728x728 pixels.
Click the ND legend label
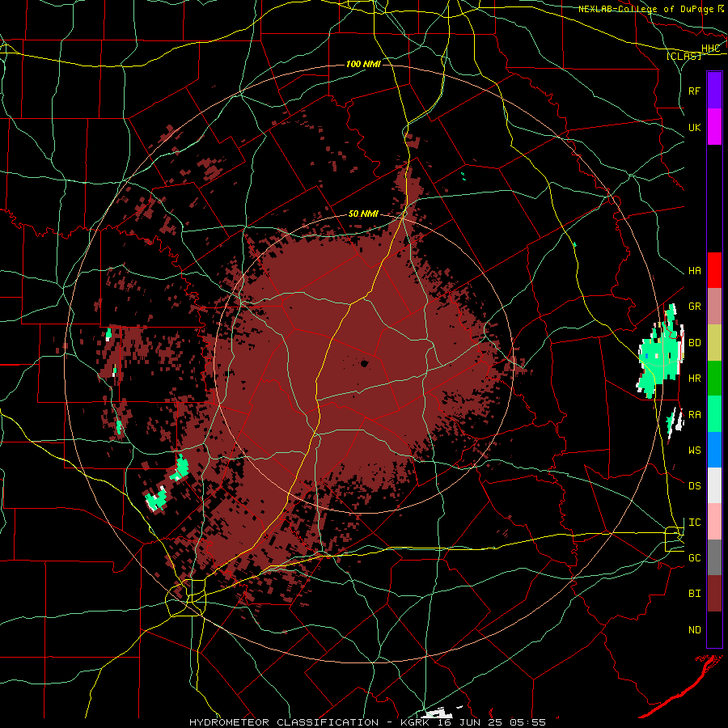point(694,630)
